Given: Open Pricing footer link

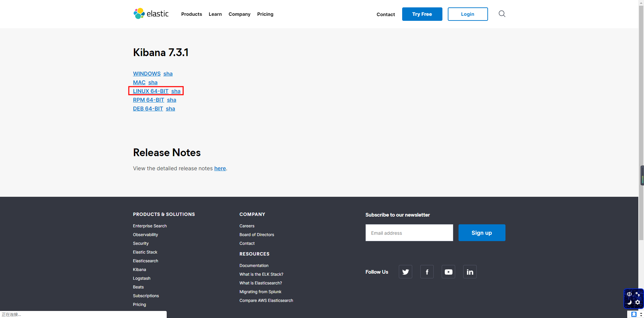Looking at the screenshot, I should [x=139, y=305].
